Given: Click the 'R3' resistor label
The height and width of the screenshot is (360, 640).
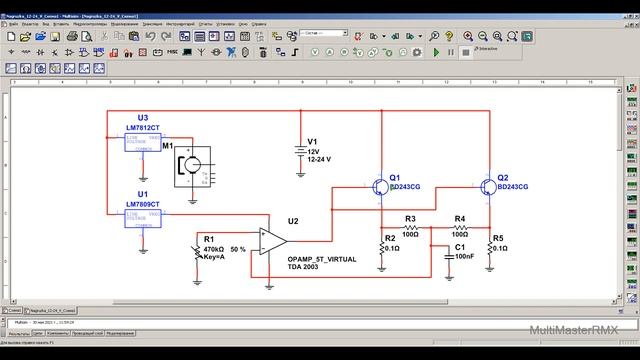Looking at the screenshot, I should [410, 219].
